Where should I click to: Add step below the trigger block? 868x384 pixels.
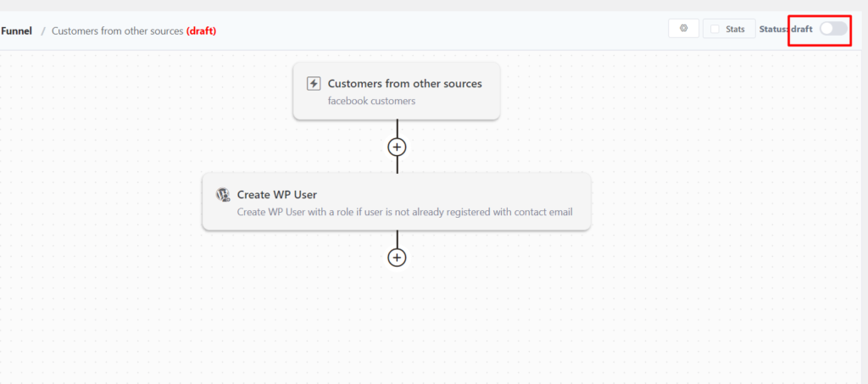click(x=397, y=147)
